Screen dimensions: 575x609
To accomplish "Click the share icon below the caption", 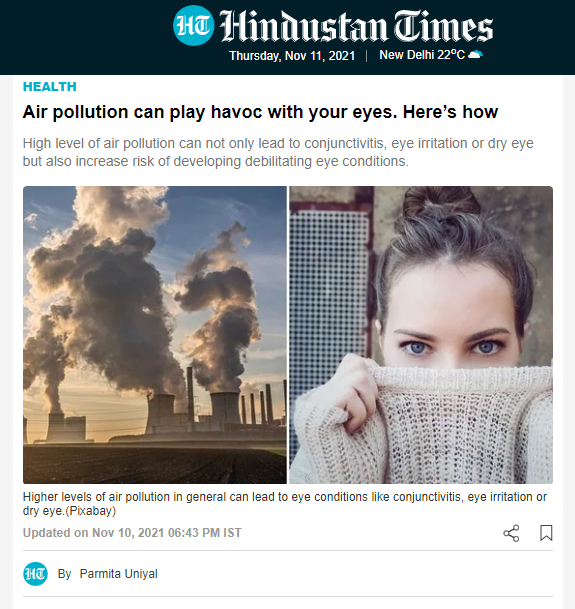I will pos(511,533).
